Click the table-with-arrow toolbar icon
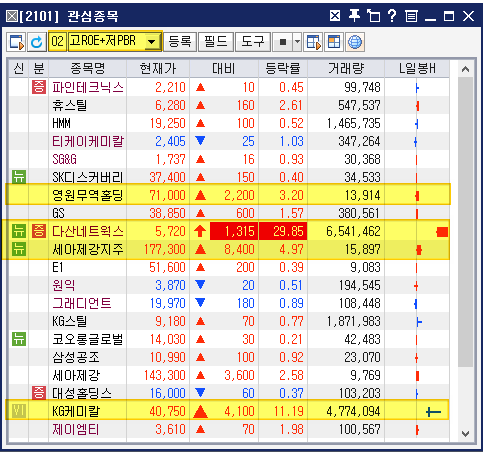This screenshot has width=483, height=452. (313, 42)
